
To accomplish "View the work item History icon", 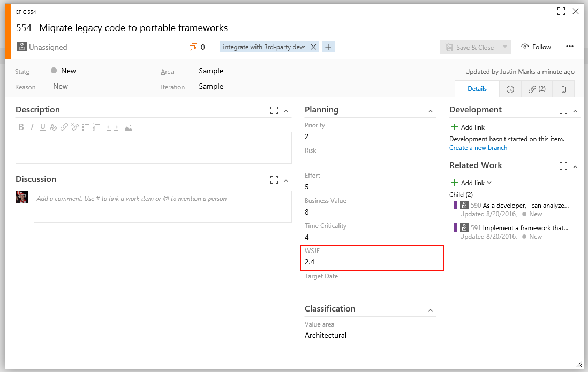I will pyautogui.click(x=510, y=89).
